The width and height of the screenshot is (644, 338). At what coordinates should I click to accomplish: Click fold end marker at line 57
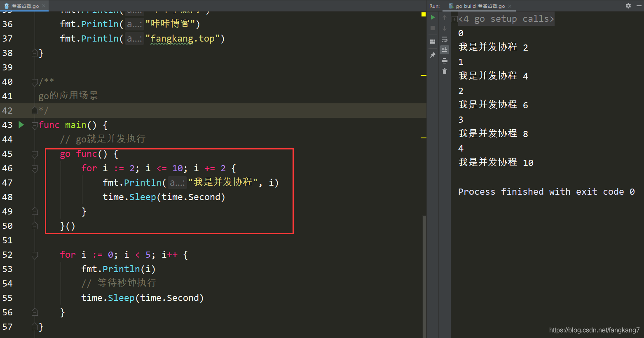(x=35, y=327)
